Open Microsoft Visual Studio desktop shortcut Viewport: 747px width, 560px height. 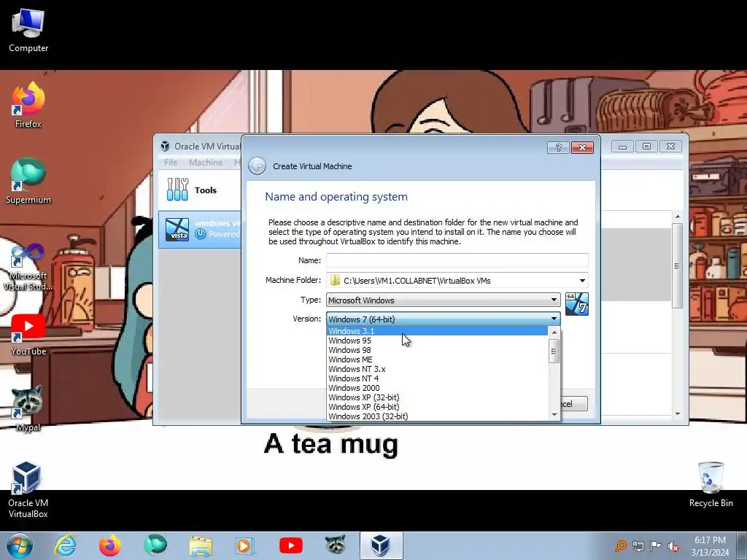point(28,267)
